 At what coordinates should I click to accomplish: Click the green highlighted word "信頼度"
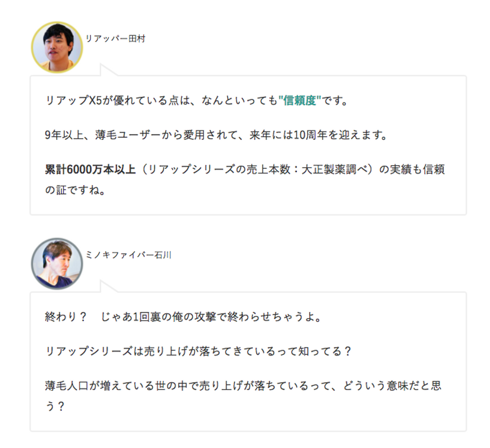tap(299, 100)
